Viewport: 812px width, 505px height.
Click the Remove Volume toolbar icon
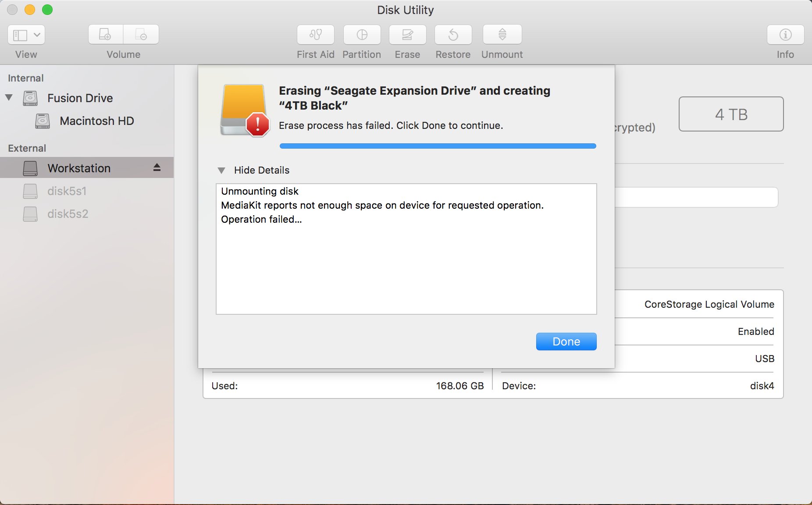141,34
